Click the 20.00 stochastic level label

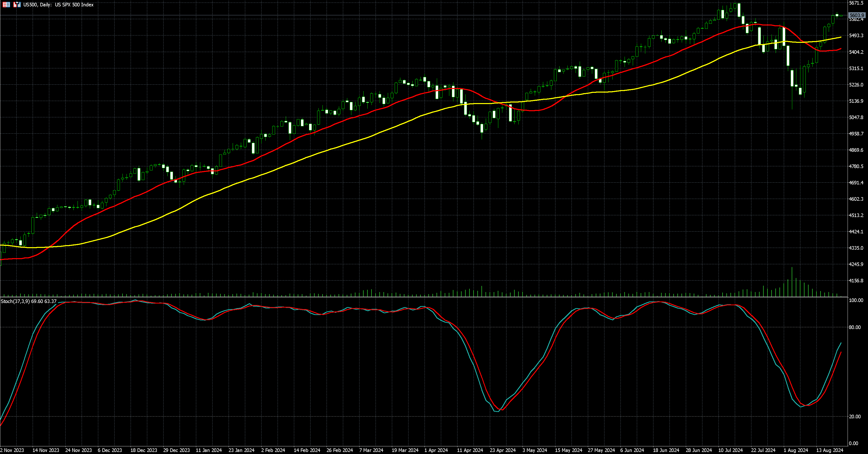(x=854, y=416)
